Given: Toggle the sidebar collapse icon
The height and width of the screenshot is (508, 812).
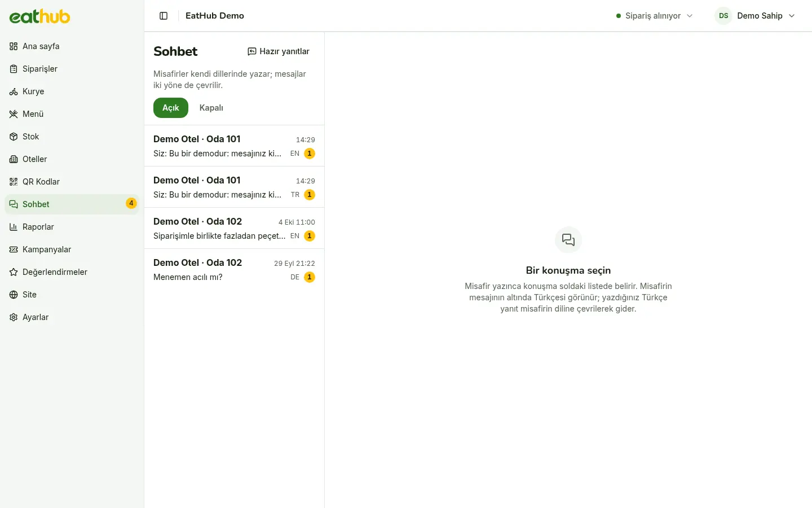Looking at the screenshot, I should click(164, 16).
